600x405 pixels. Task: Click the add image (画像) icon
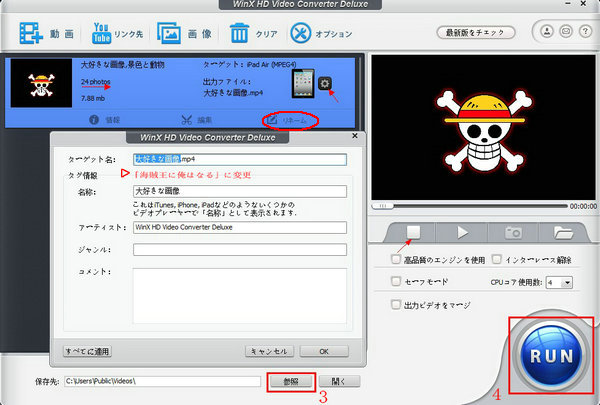[x=169, y=33]
